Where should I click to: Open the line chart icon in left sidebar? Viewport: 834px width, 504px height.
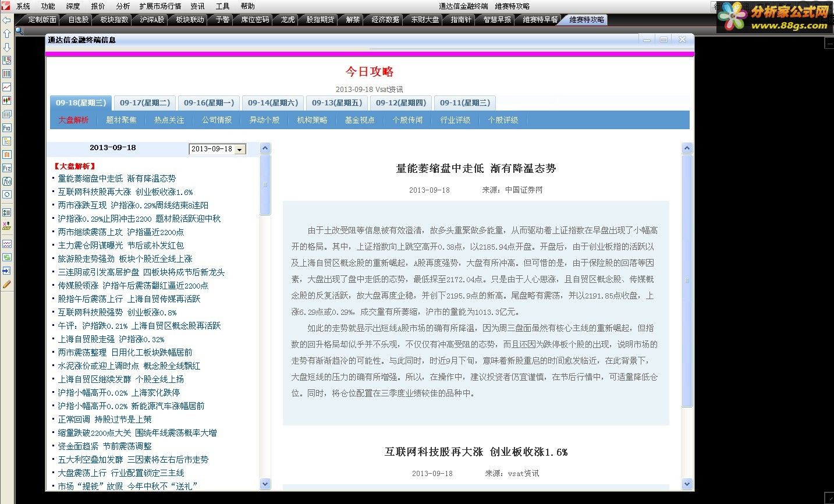(7, 87)
